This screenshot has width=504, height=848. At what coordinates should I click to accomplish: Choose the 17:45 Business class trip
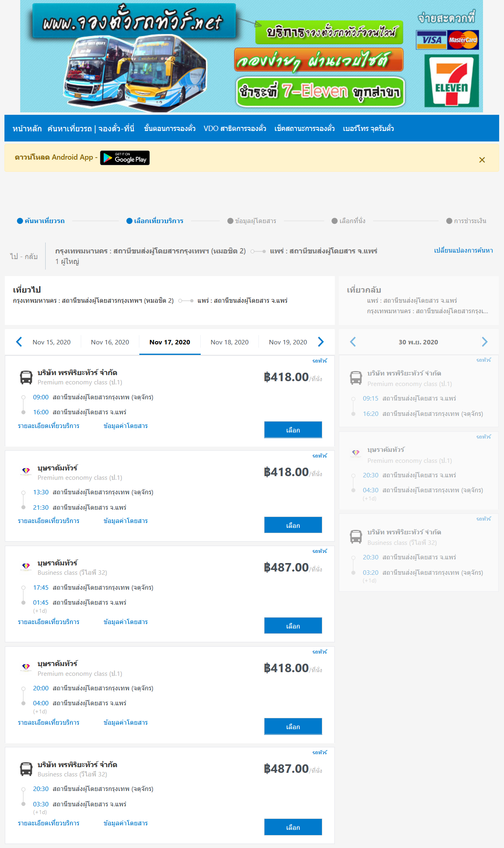pyautogui.click(x=293, y=626)
